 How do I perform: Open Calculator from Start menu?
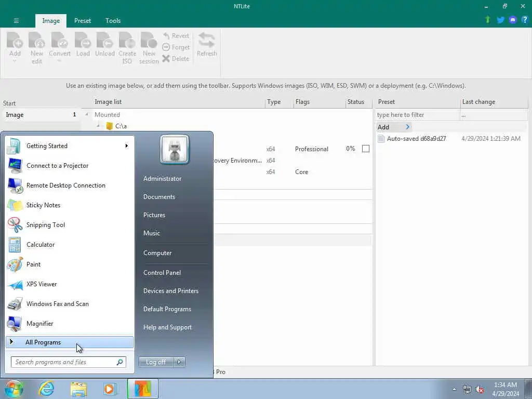70,245
